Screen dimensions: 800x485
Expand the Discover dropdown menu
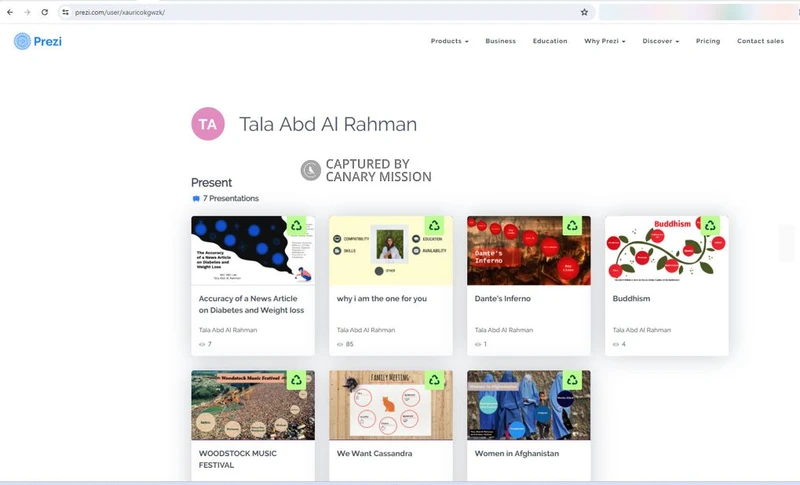(661, 41)
